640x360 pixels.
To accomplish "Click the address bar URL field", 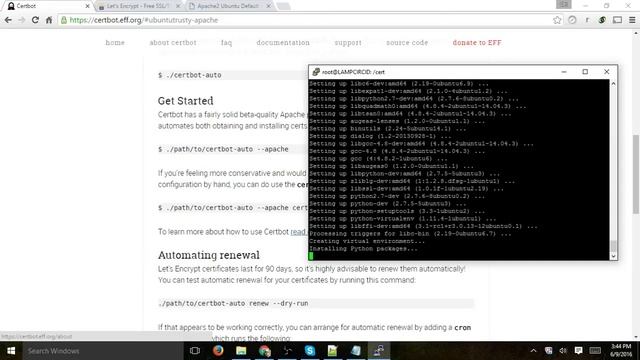I will (x=310, y=20).
